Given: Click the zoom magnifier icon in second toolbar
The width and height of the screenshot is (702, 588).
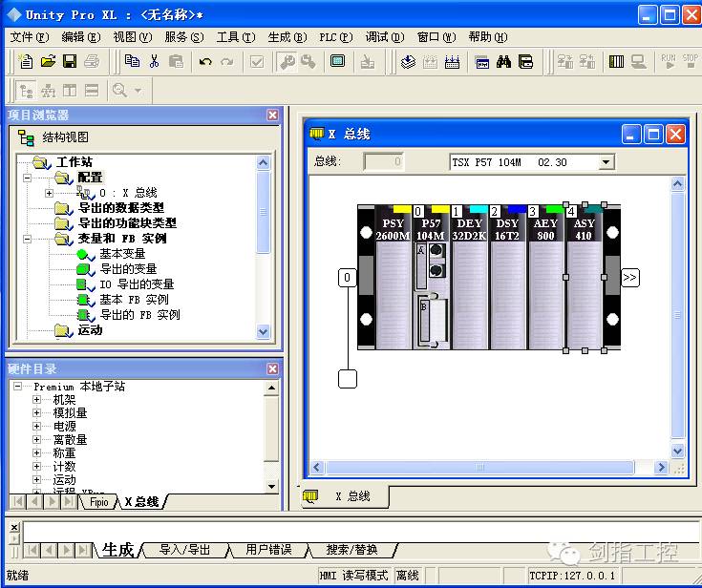Looking at the screenshot, I should tap(119, 91).
